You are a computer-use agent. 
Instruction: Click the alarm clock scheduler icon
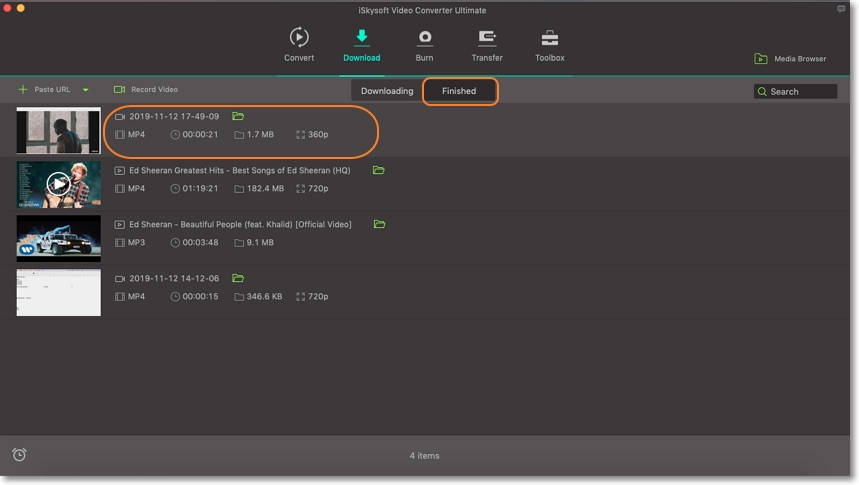click(19, 455)
